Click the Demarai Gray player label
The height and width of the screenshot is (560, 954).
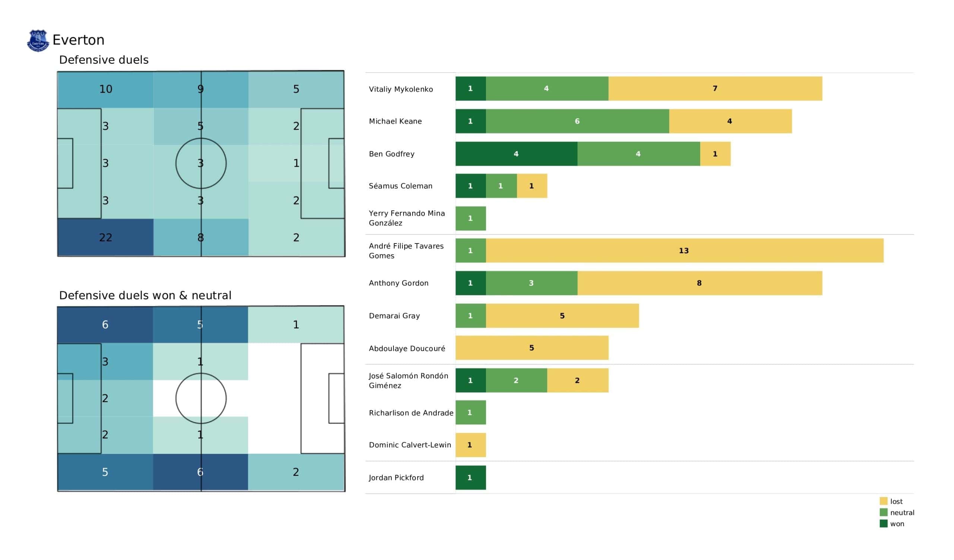395,316
